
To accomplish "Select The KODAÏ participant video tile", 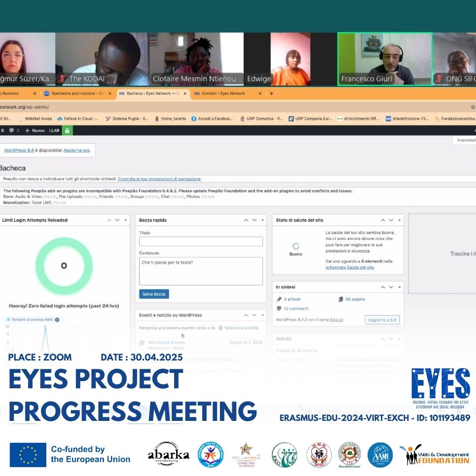I will coord(102,59).
